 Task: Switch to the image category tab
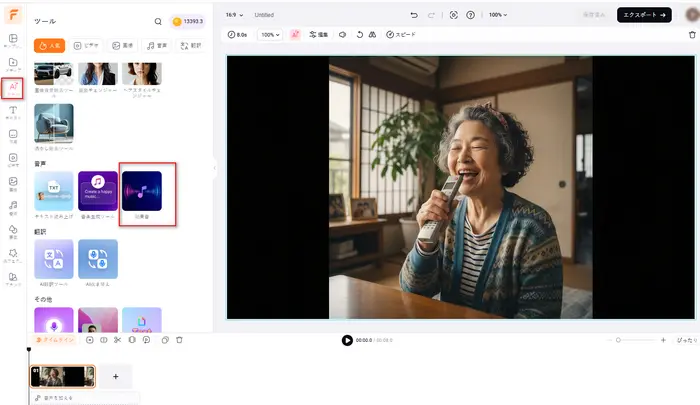[122, 46]
